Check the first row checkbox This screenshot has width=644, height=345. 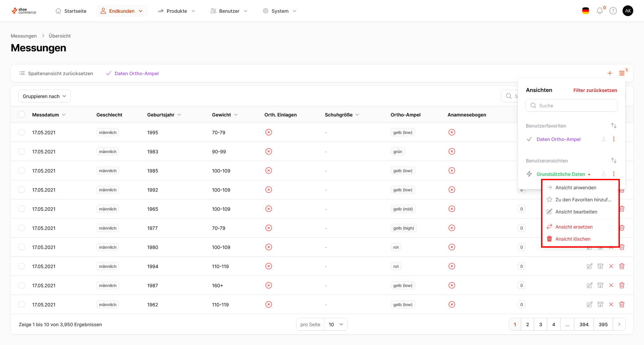point(22,133)
